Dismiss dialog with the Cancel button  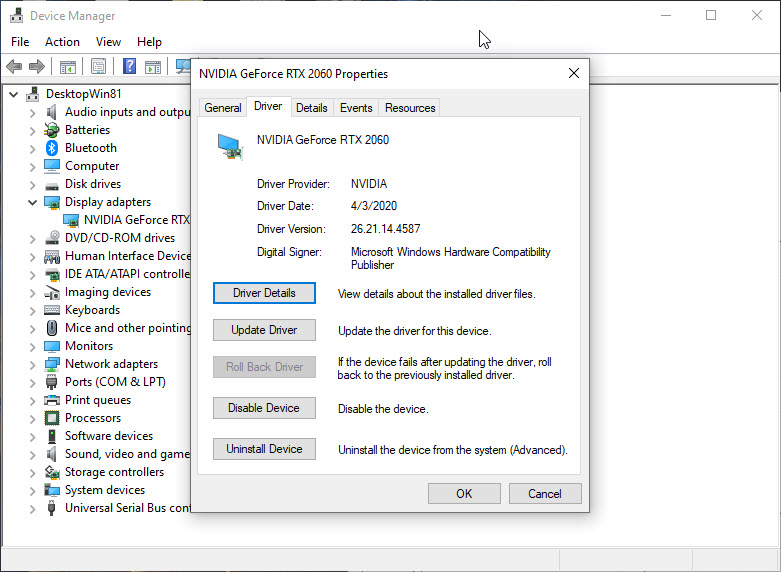tap(545, 493)
